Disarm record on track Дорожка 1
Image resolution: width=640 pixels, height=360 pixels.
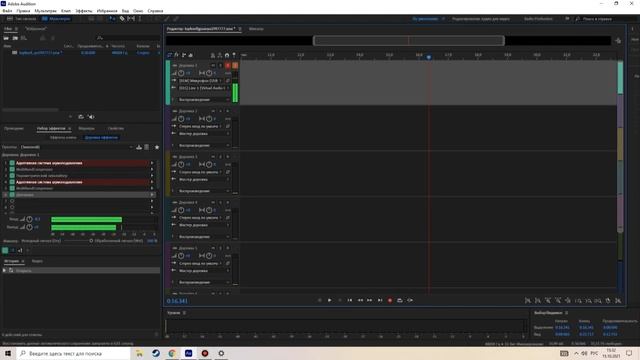tap(228, 65)
